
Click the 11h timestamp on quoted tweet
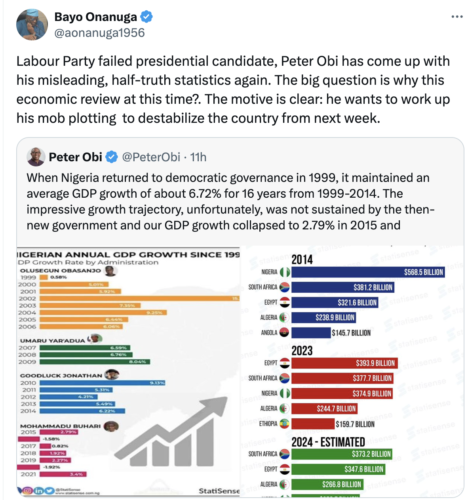tap(198, 157)
